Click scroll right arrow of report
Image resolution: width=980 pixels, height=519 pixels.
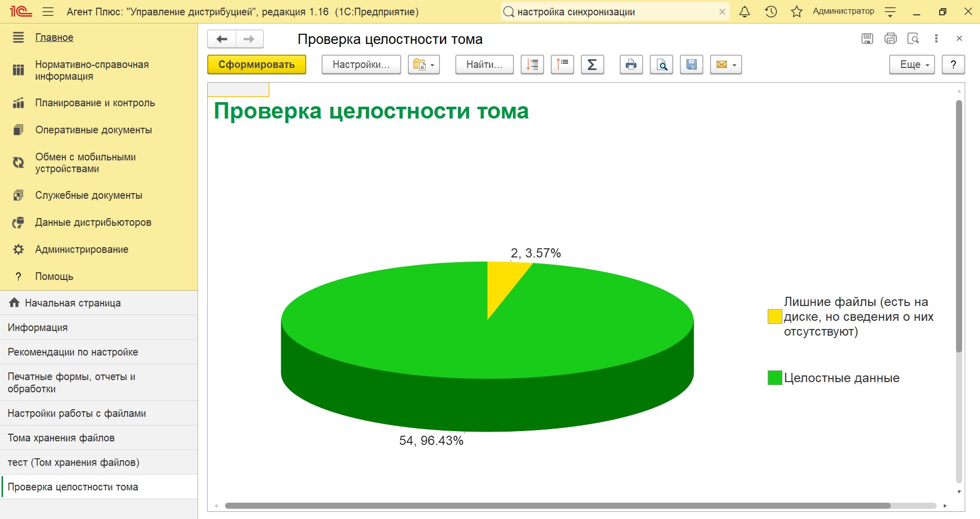(x=945, y=506)
